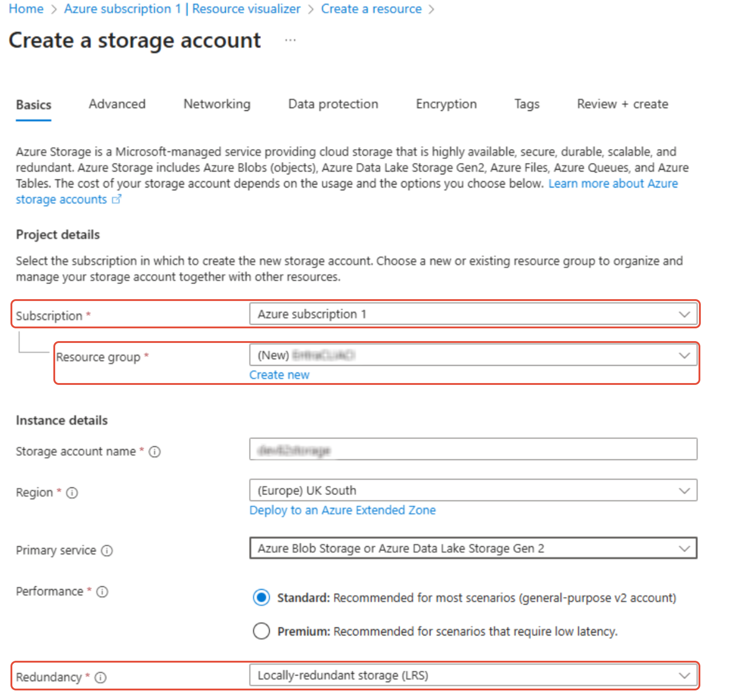Show info tooltip for Primary service

107,551
